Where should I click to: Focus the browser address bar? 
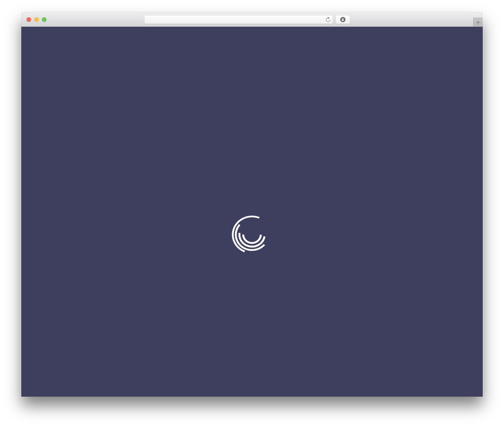coord(238,20)
